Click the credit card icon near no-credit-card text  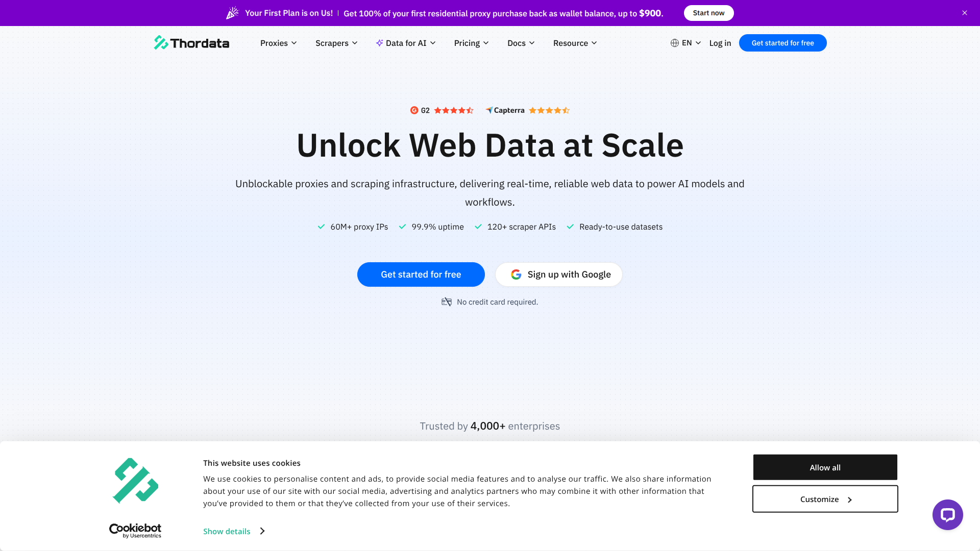point(447,302)
